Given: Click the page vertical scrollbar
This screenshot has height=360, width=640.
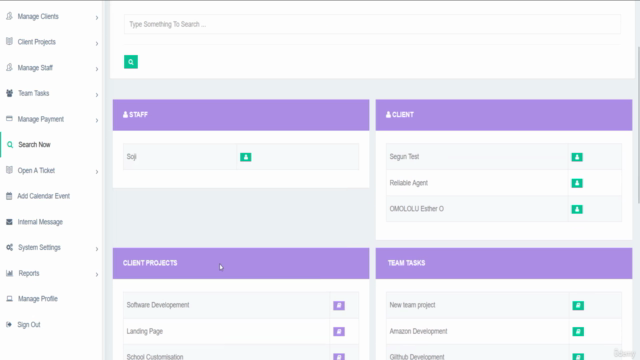Looking at the screenshot, I should [x=638, y=124].
